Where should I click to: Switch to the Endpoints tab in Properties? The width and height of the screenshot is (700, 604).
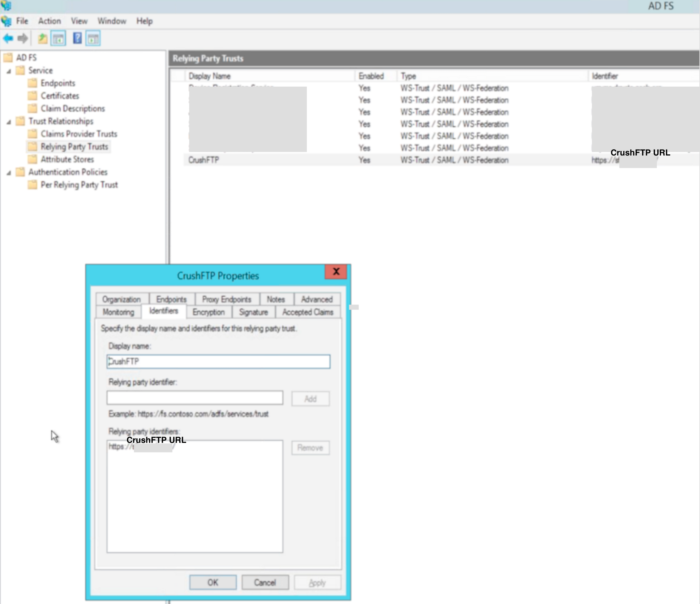click(x=171, y=299)
